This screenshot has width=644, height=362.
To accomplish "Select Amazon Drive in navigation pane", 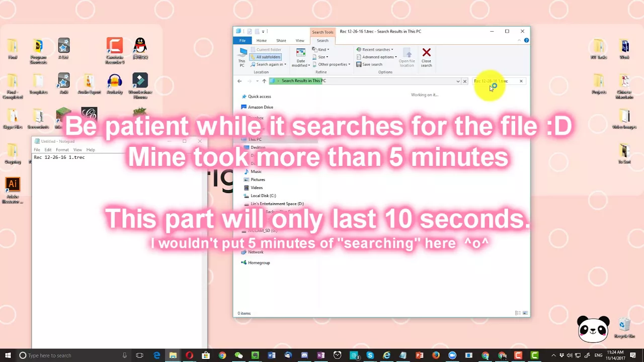I will (257, 107).
